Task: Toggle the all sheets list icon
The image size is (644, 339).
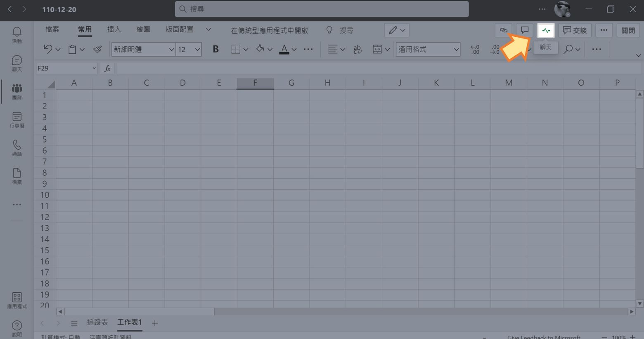Action: (x=74, y=323)
